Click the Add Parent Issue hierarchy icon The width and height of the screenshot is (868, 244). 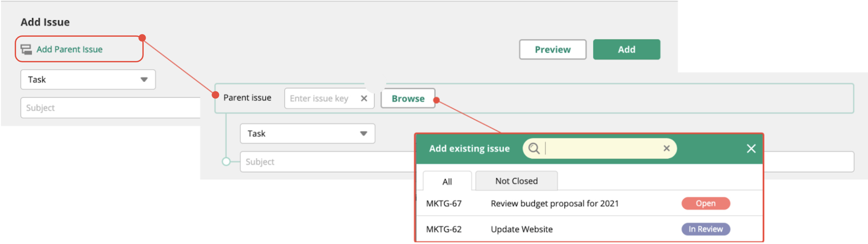point(26,49)
